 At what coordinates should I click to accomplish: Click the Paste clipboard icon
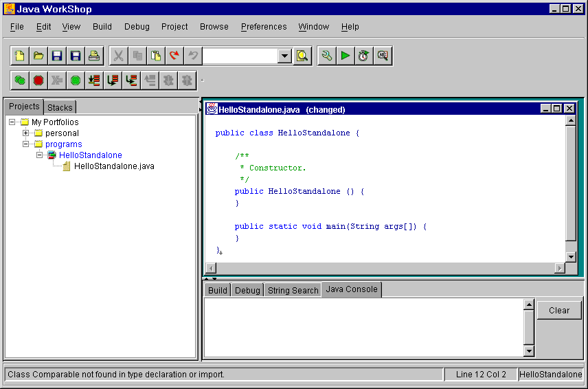[156, 56]
